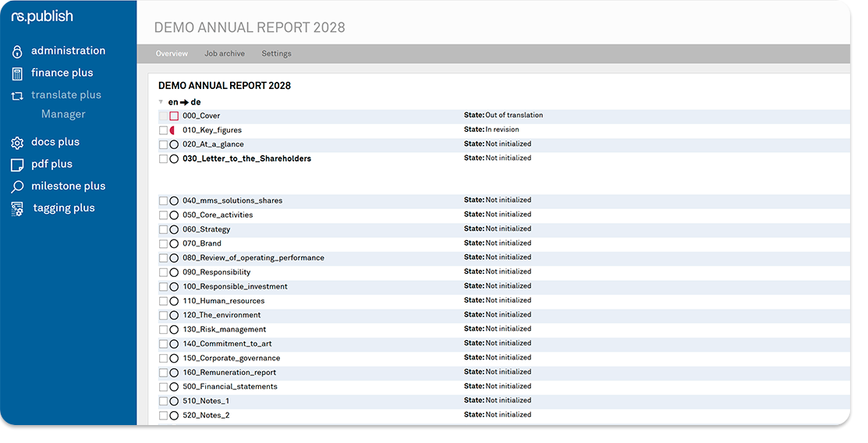The height and width of the screenshot is (443, 868).
Task: Select the Overview tab
Action: [x=172, y=54]
